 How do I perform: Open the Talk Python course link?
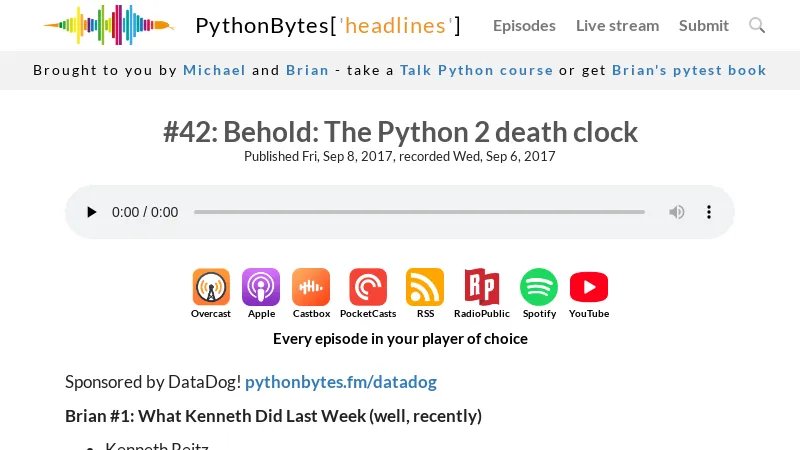(476, 70)
